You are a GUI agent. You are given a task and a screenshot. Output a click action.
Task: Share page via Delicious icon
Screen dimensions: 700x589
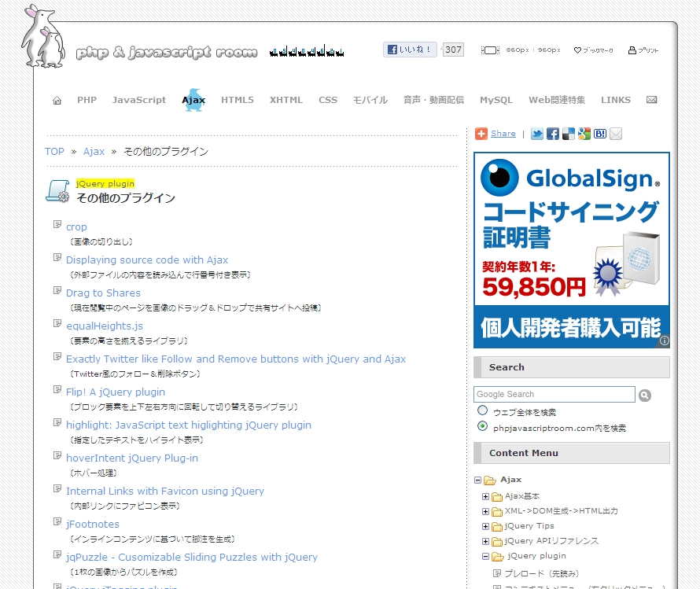click(x=569, y=134)
